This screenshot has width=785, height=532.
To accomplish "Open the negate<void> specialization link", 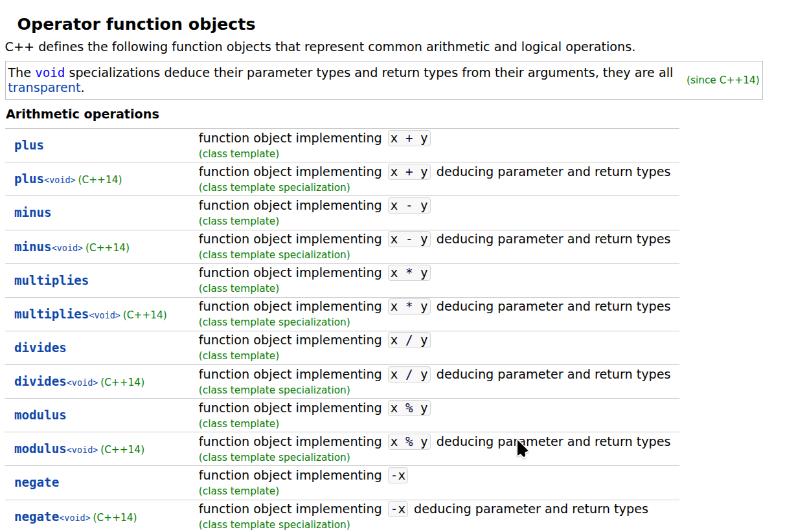I will [x=52, y=517].
